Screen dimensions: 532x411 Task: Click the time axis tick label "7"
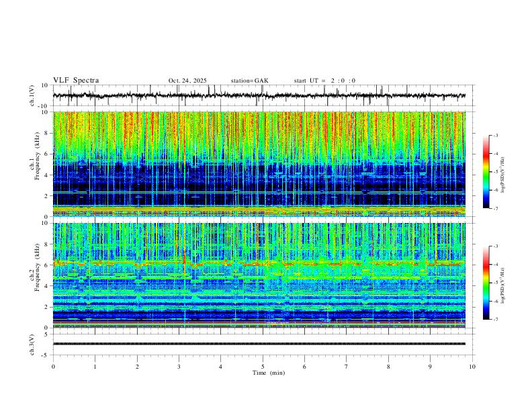(x=347, y=367)
